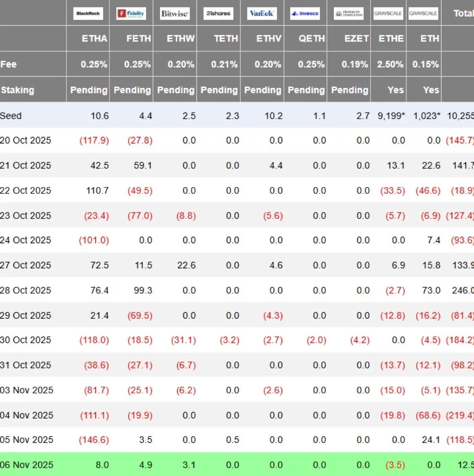The width and height of the screenshot is (474, 476).
Task: Click the highlighted 06 Nov 2025 date
Action: coord(27,465)
